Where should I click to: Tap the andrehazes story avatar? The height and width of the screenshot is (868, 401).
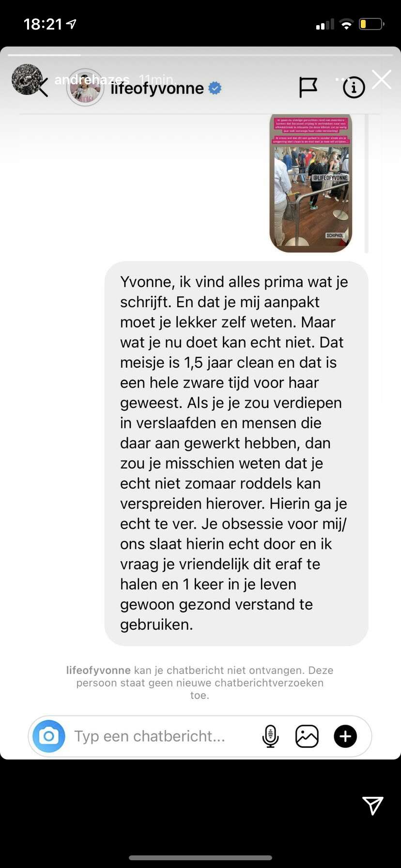click(x=27, y=79)
